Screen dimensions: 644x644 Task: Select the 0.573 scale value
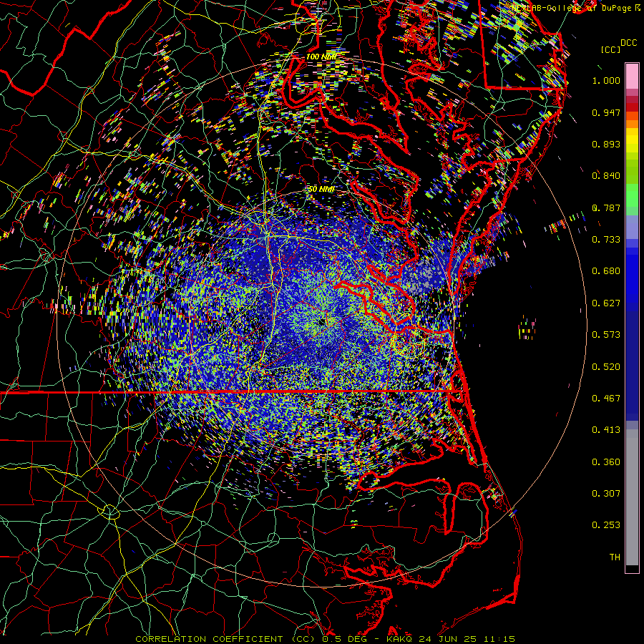tap(606, 335)
